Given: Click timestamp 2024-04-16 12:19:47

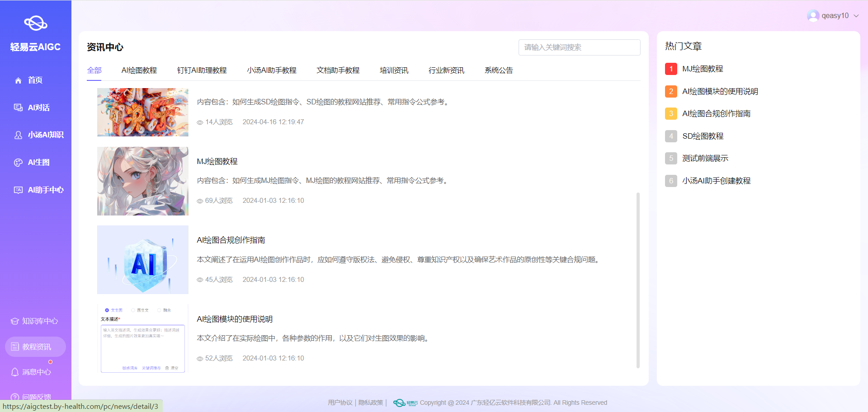Looking at the screenshot, I should [x=273, y=122].
